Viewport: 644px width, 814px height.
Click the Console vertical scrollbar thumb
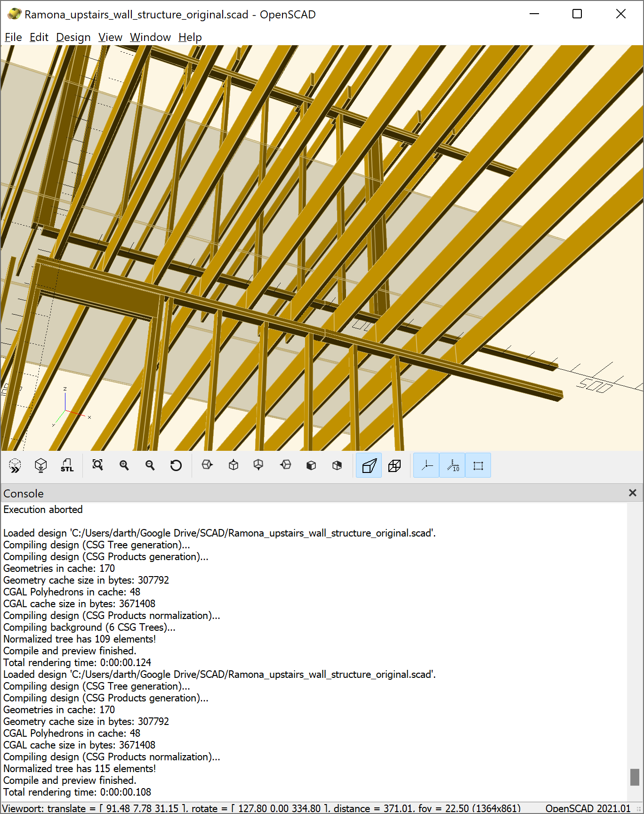(x=635, y=777)
